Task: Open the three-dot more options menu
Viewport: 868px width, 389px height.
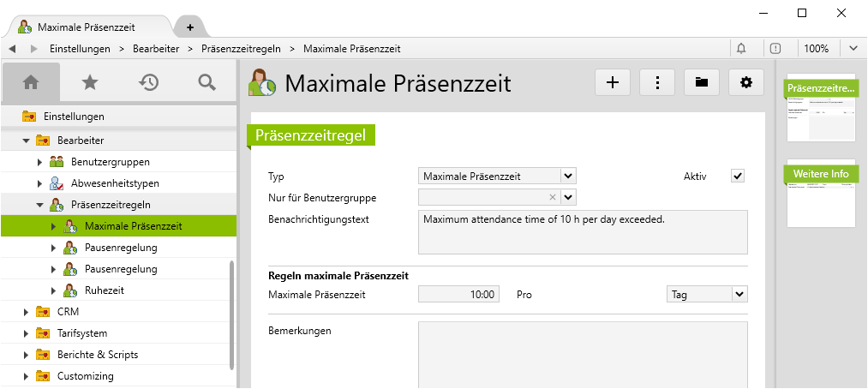Action: (657, 82)
